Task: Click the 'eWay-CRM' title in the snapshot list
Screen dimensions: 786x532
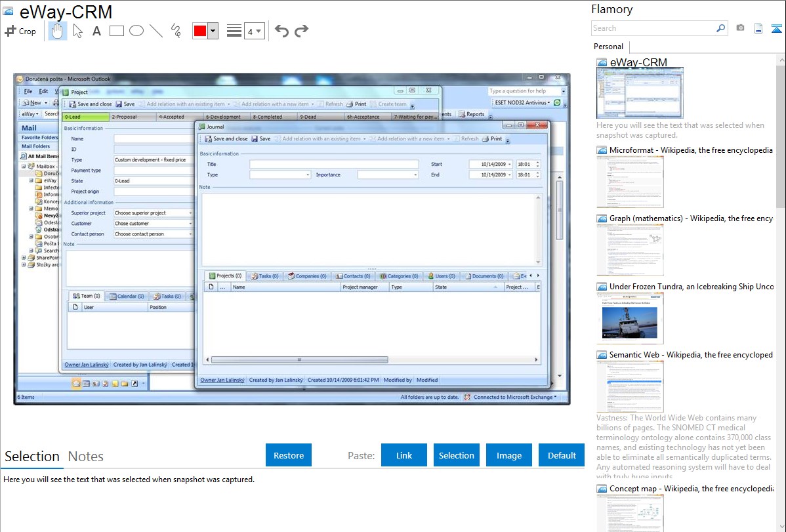Action: 638,62
